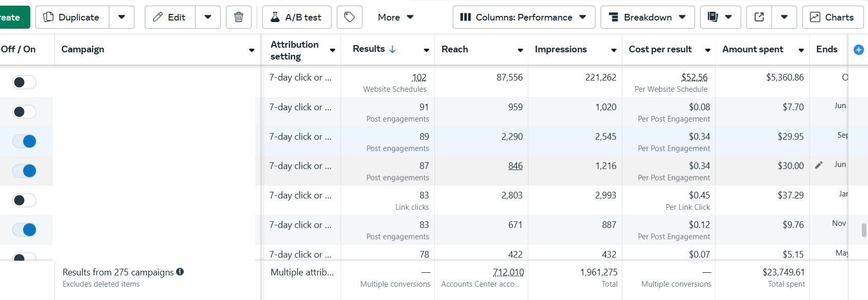Open the reports icon dropdown
This screenshot has height=300, width=868.
[720, 17]
